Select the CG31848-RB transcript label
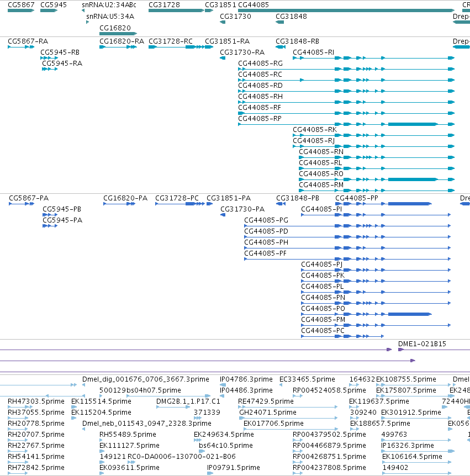 (297, 41)
